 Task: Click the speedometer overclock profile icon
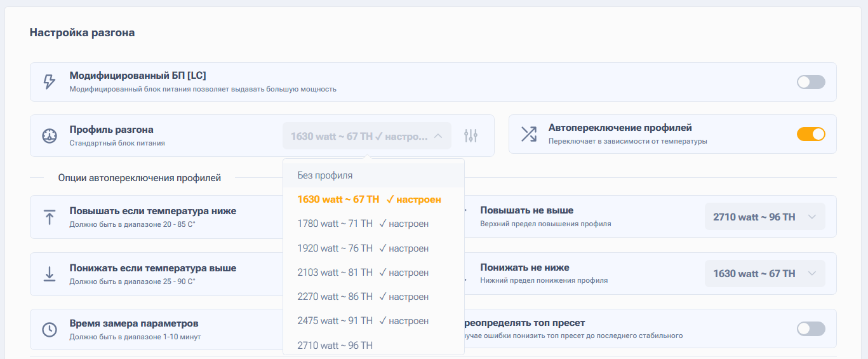tap(50, 135)
